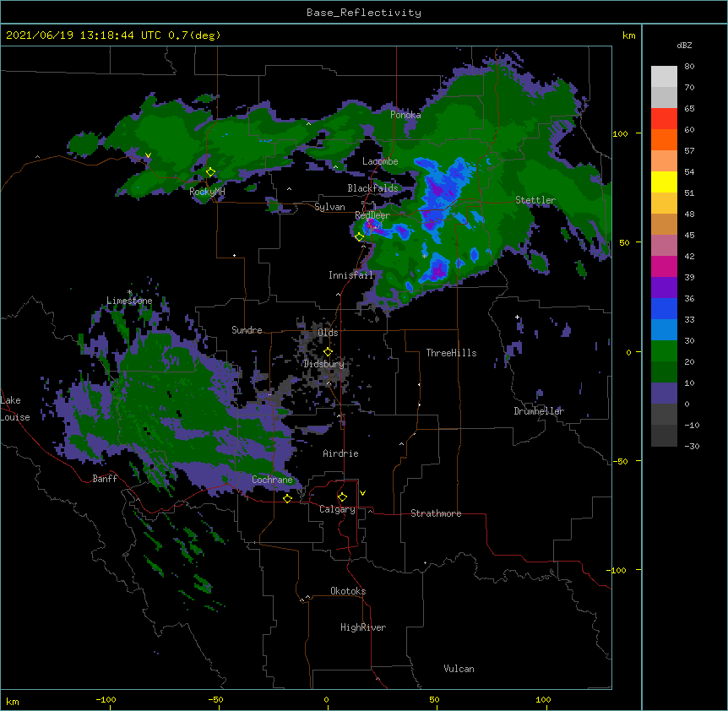Select the white 80 dBZ swatch at legend top
Viewport: 728px width, 711px height.
tap(664, 77)
